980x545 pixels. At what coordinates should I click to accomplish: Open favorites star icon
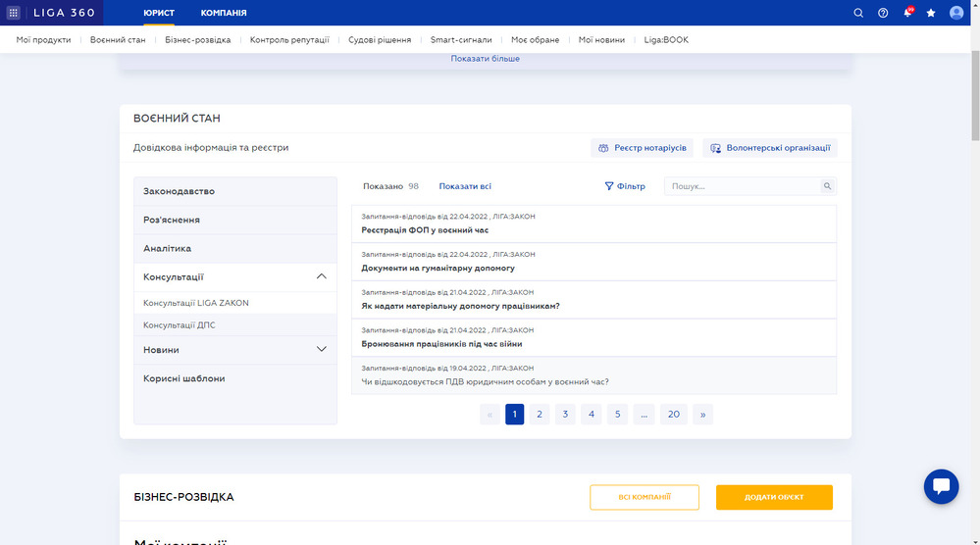(931, 13)
